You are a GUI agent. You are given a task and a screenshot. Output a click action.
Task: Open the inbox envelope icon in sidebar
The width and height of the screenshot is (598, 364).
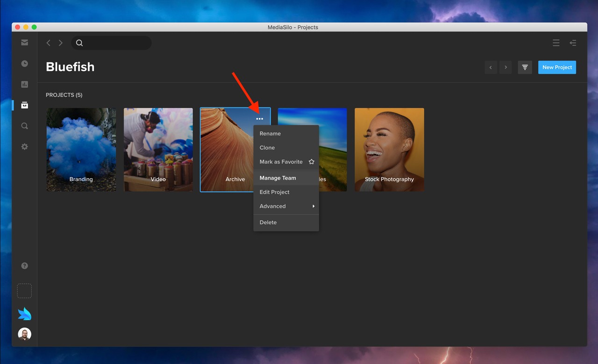coord(24,42)
